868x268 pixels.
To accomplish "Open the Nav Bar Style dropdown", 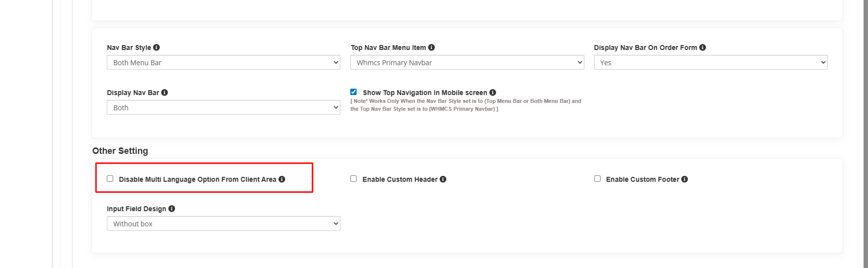I will tap(223, 63).
